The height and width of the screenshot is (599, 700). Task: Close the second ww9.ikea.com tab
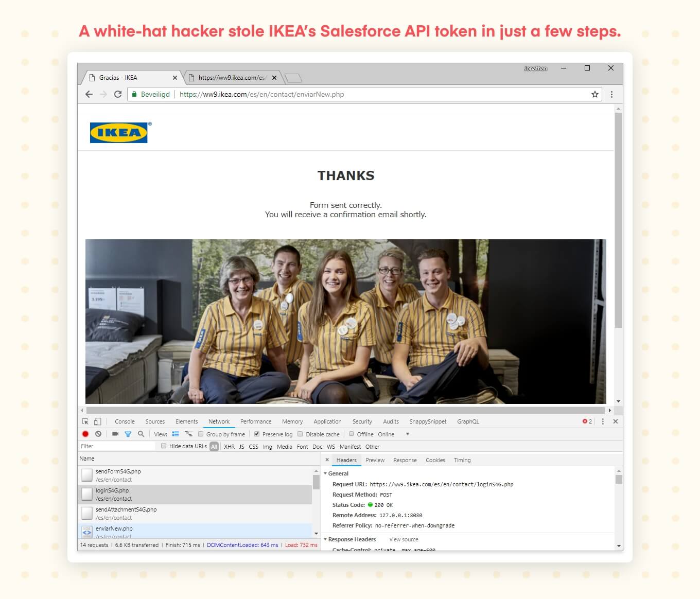pos(274,78)
